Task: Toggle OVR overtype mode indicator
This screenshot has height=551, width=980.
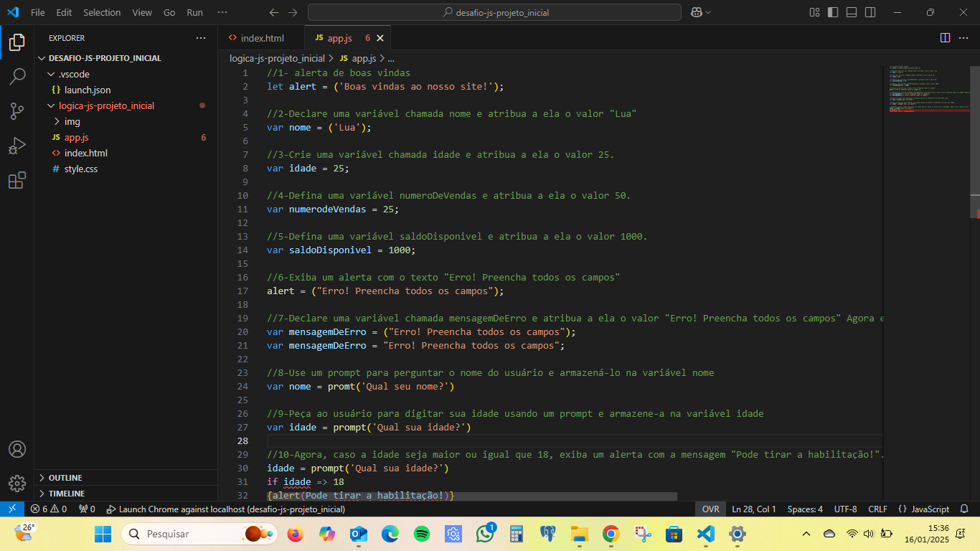Action: (x=710, y=509)
